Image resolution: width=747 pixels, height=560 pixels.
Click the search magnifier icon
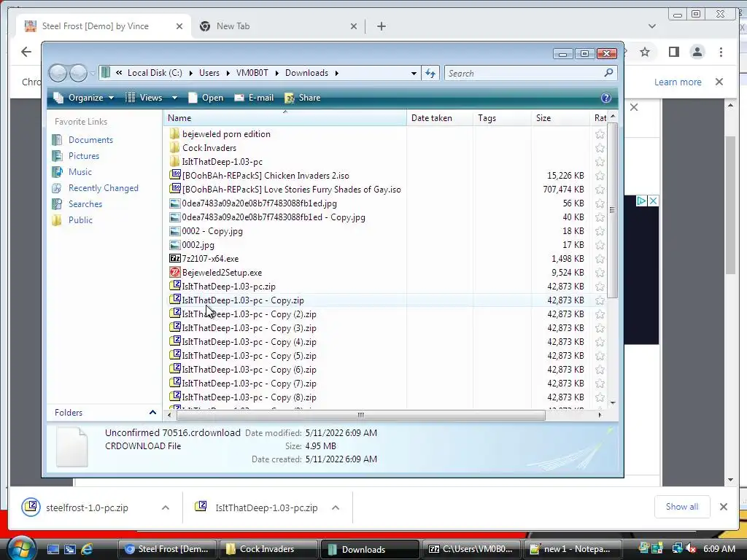tap(608, 73)
